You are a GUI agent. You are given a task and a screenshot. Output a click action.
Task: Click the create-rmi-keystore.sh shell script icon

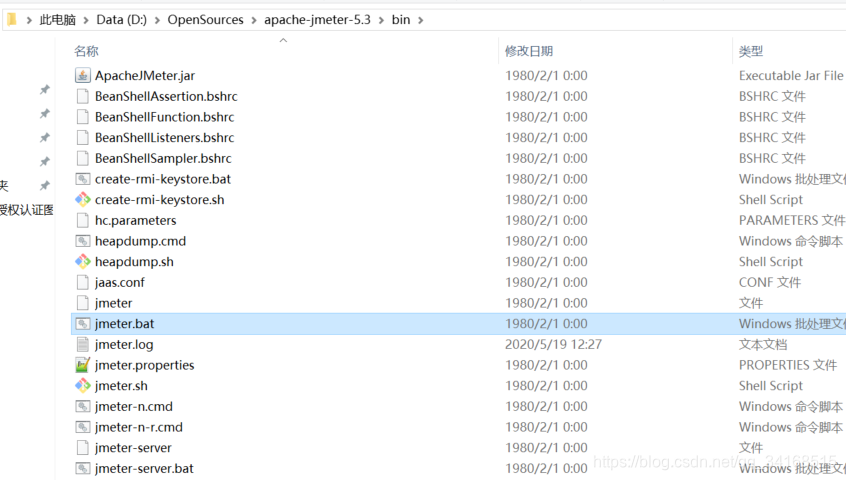83,200
